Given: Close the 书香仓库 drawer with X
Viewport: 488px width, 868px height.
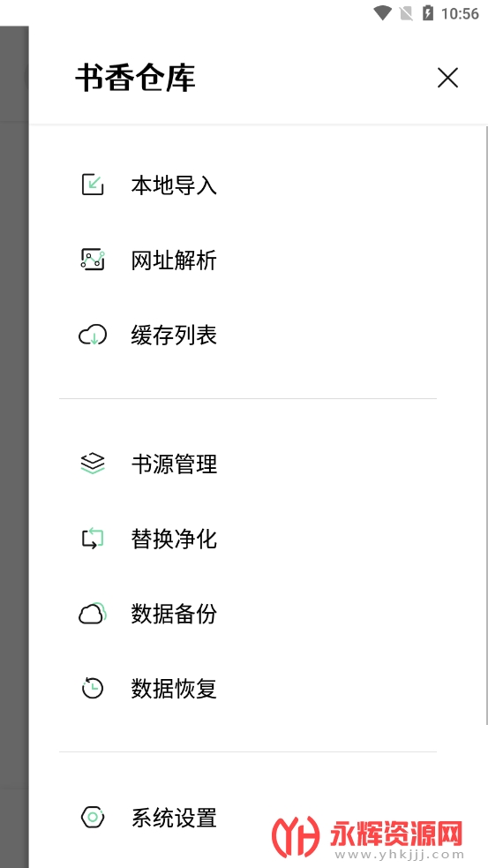Looking at the screenshot, I should tap(447, 78).
